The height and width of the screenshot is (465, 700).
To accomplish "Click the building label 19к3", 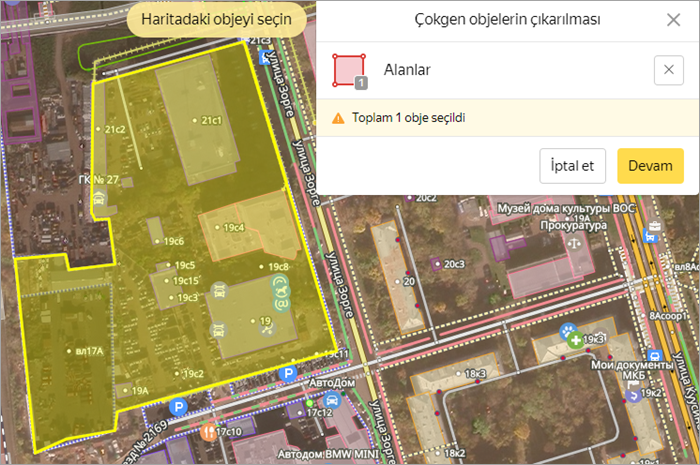I will tap(594, 339).
